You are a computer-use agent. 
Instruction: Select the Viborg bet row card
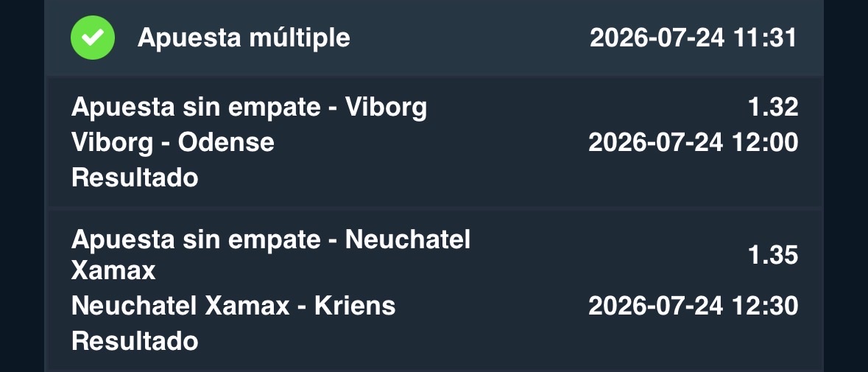point(434,142)
